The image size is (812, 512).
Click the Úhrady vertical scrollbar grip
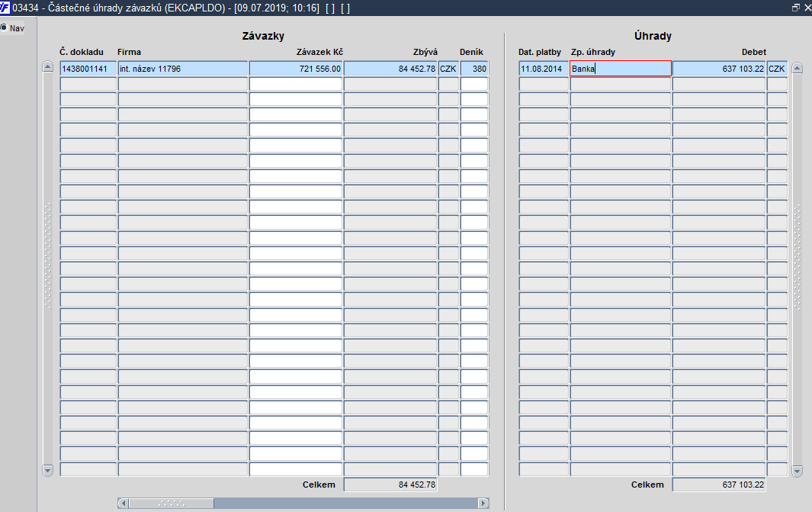[x=798, y=257]
